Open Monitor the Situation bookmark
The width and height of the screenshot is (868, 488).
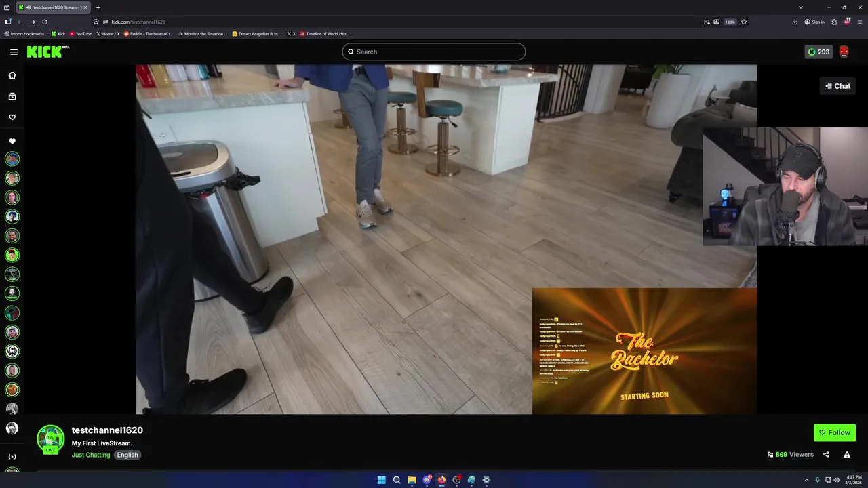click(x=203, y=33)
